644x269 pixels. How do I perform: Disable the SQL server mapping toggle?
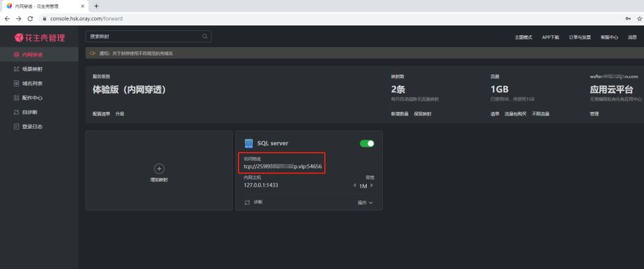[367, 144]
